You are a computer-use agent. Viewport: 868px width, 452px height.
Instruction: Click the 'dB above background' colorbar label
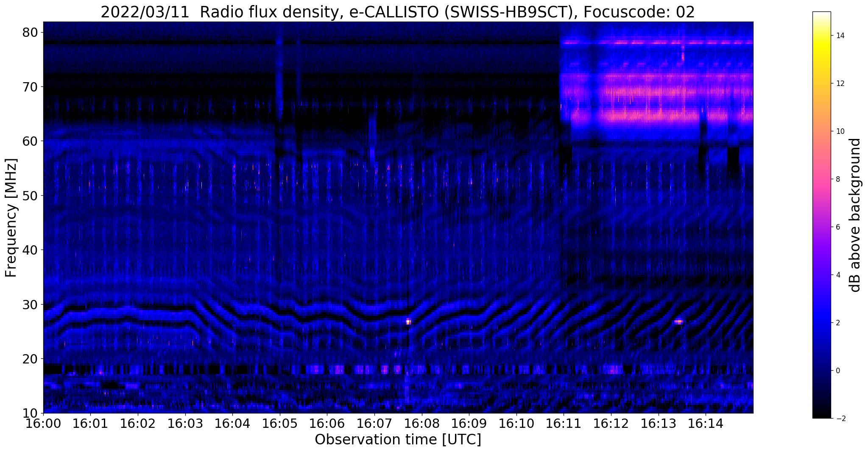(855, 215)
